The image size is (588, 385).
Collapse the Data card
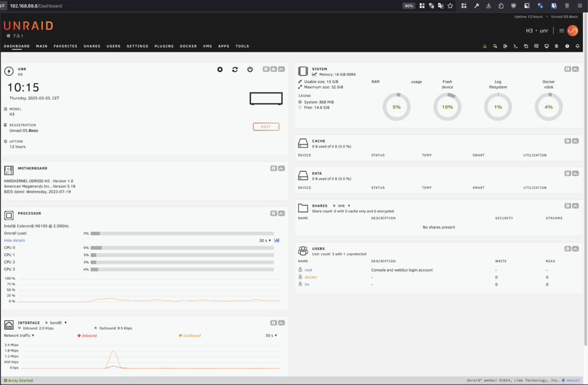pos(575,173)
